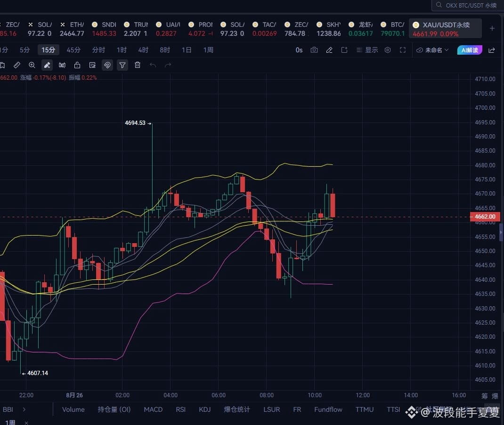Delete drawings with the trash icon
The image size is (504, 425).
(138, 65)
